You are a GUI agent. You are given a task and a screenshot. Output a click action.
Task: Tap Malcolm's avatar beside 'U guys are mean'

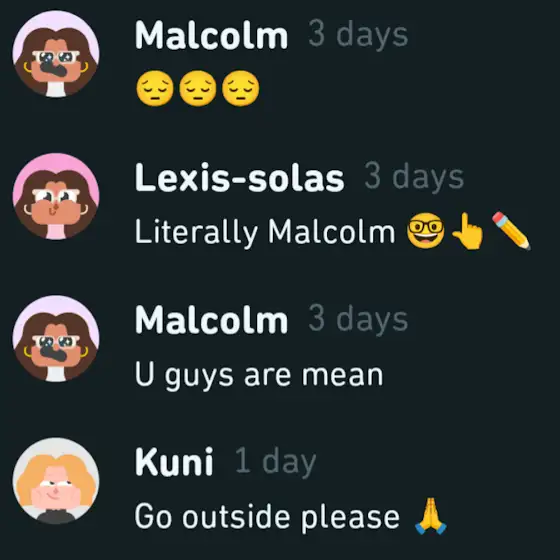(x=56, y=338)
